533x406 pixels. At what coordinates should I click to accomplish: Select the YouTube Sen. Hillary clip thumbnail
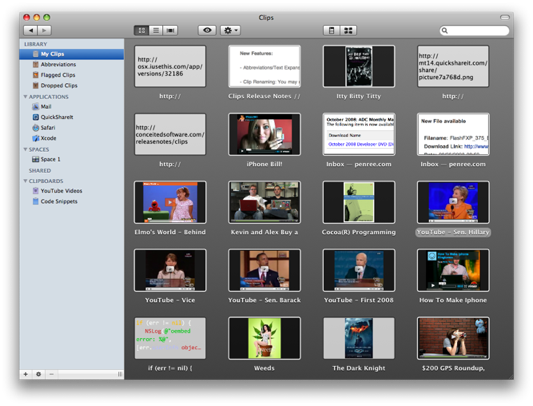(x=453, y=202)
